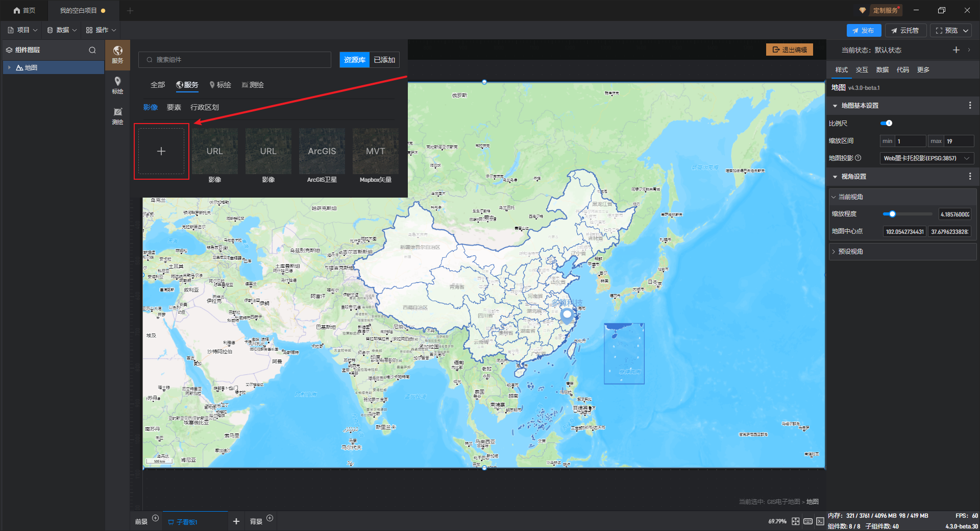The width and height of the screenshot is (980, 531).
Task: Click the 发布 publish button
Action: click(863, 31)
